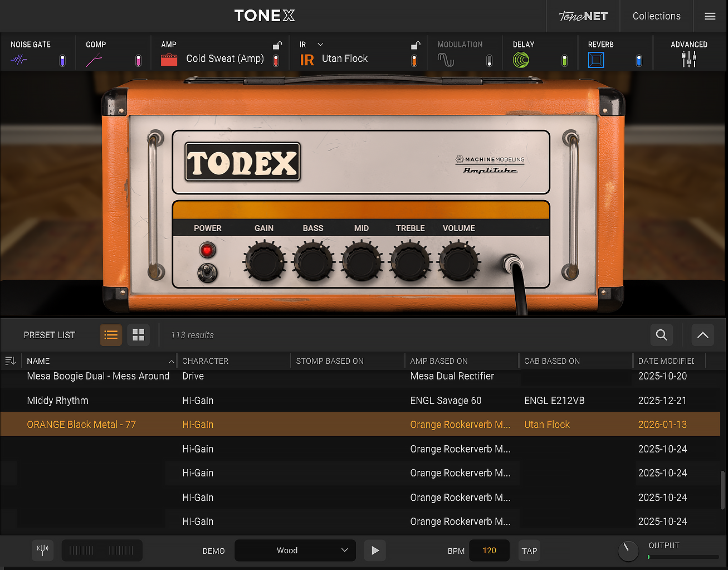Click the 2026-01-13 date cell
This screenshot has height=570, width=728.
coord(662,425)
